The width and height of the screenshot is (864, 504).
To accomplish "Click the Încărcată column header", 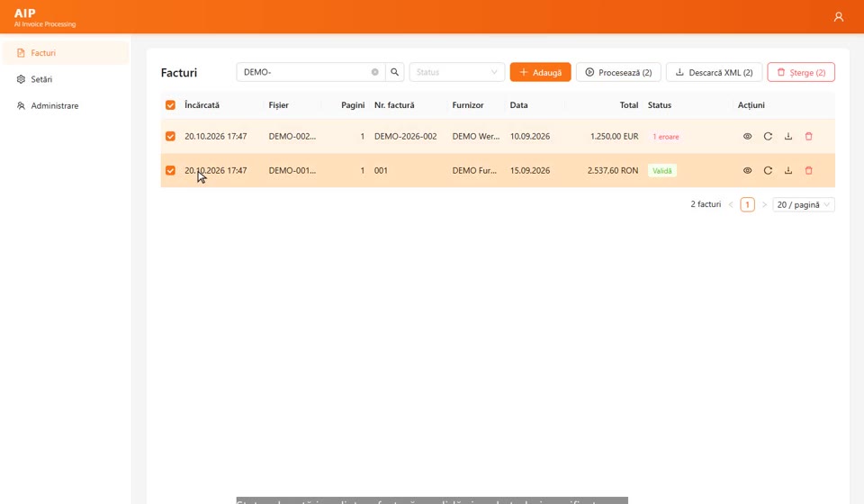I will [x=202, y=105].
